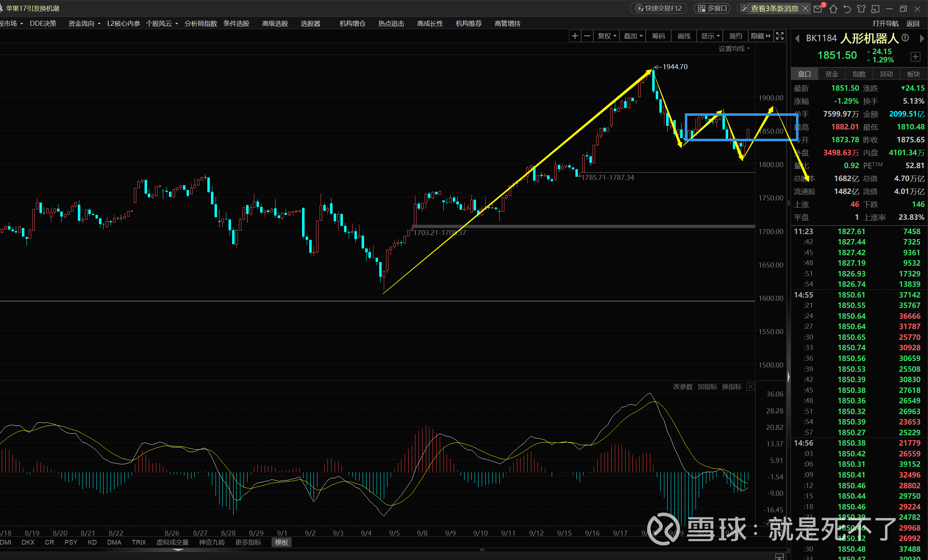Click the 快速交易F12 button

coord(659,8)
